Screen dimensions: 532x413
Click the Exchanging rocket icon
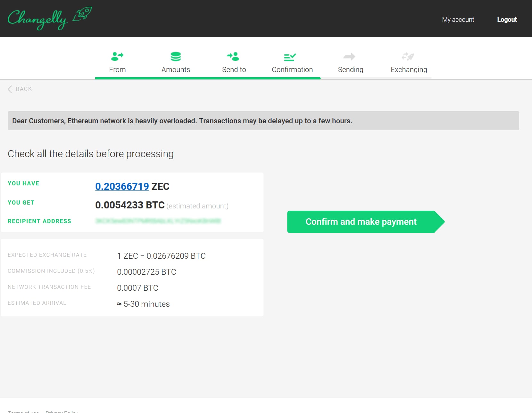[408, 57]
